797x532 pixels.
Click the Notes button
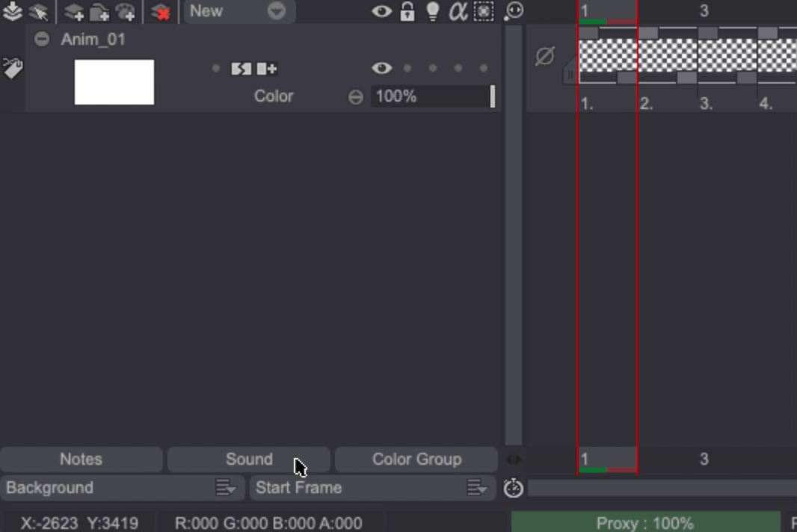[81, 459]
